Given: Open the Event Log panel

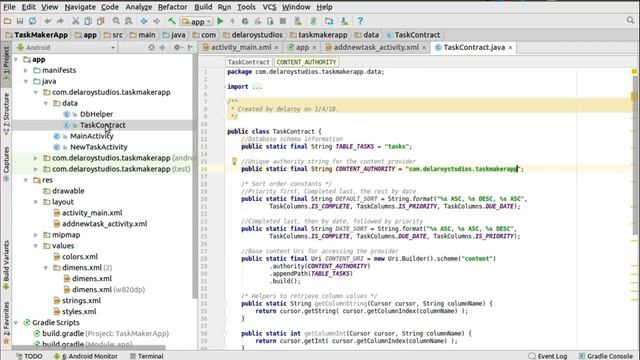Looking at the screenshot, I should click(x=548, y=356).
